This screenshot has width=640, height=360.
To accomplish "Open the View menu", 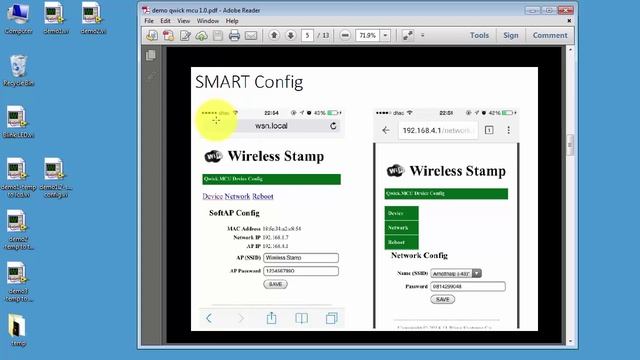I will point(184,21).
